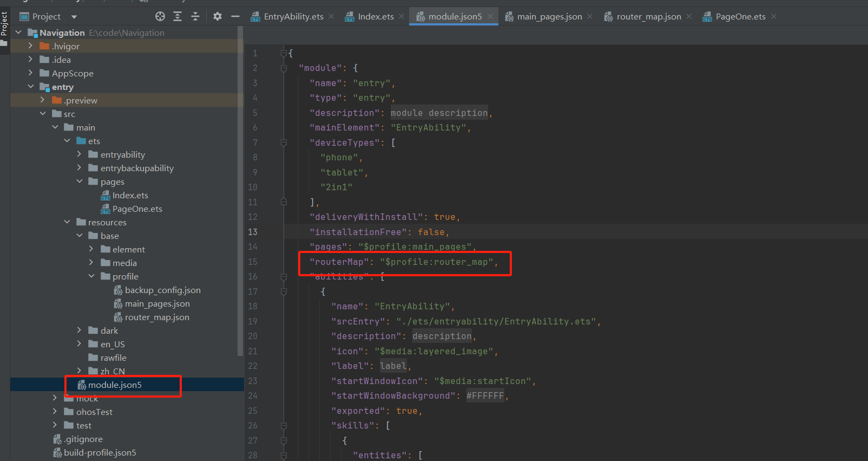Select router_map.json in profile folder
The height and width of the screenshot is (461, 868).
pos(157,317)
